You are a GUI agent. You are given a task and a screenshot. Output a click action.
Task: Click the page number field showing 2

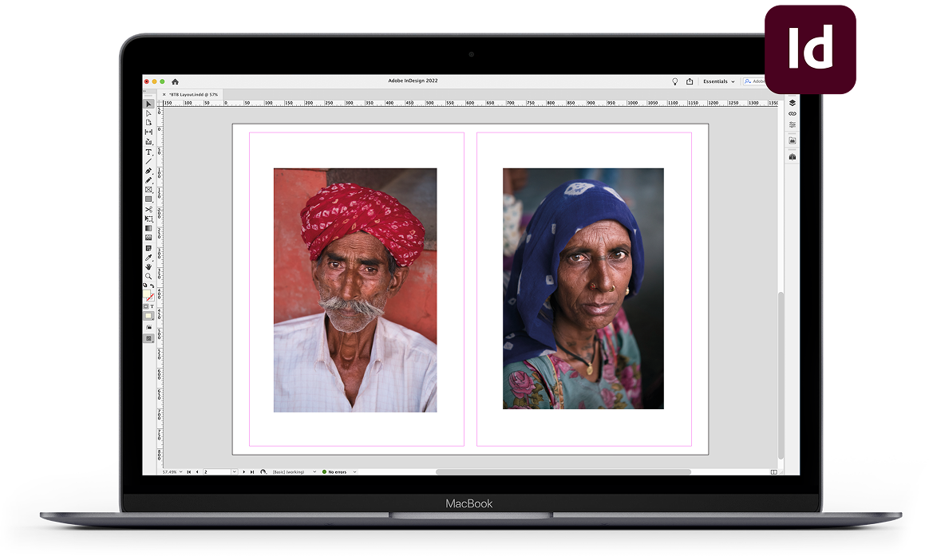pyautogui.click(x=217, y=471)
